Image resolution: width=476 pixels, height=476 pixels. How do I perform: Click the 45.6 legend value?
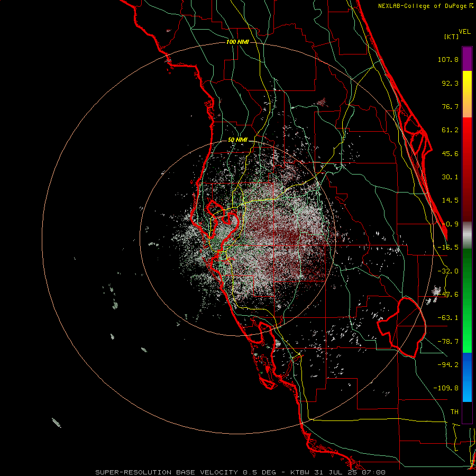tap(450, 153)
